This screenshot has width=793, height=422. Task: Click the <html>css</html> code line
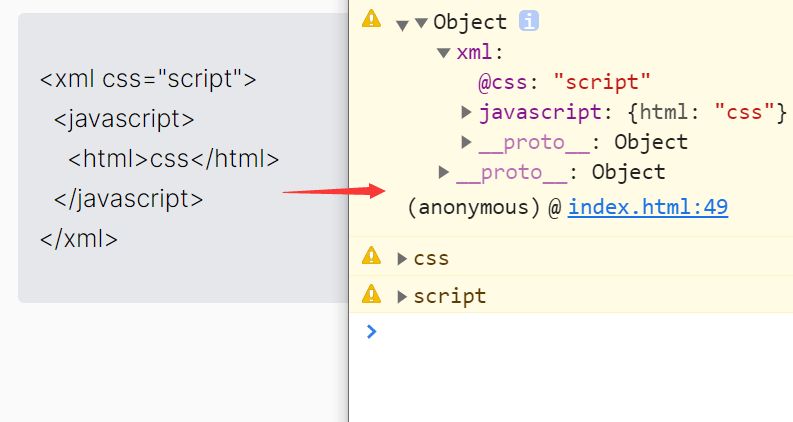(173, 159)
